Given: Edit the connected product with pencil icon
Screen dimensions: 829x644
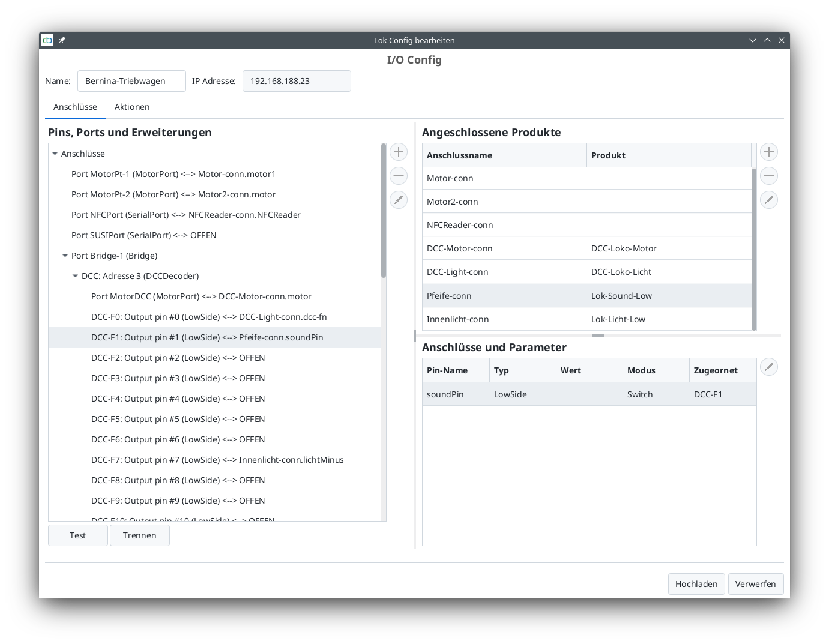Looking at the screenshot, I should point(768,200).
